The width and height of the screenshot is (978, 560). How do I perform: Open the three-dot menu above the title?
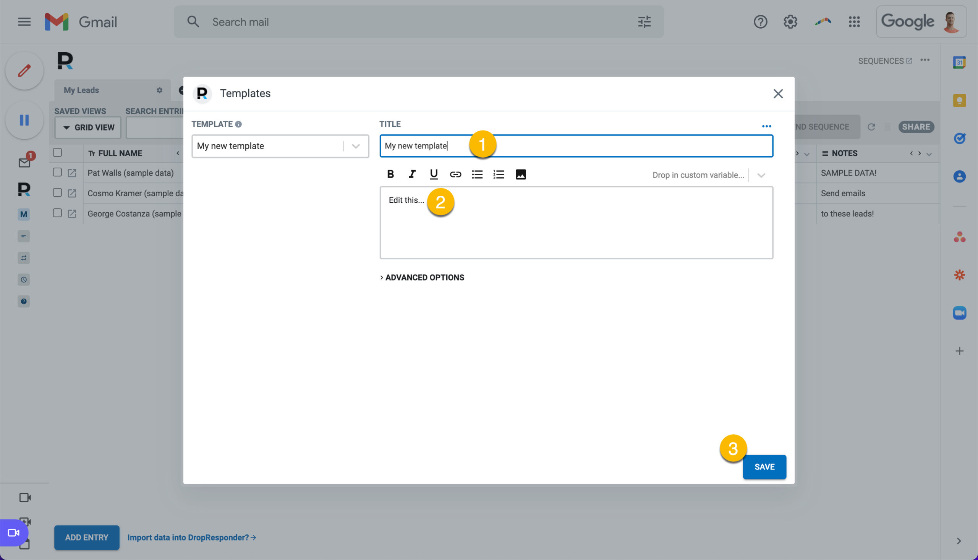point(766,126)
